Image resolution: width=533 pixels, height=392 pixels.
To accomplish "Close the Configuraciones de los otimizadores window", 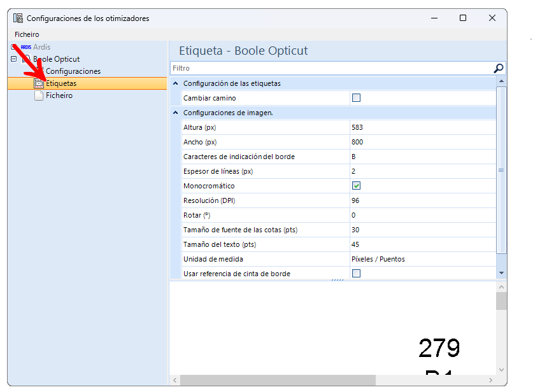I will click(x=492, y=18).
